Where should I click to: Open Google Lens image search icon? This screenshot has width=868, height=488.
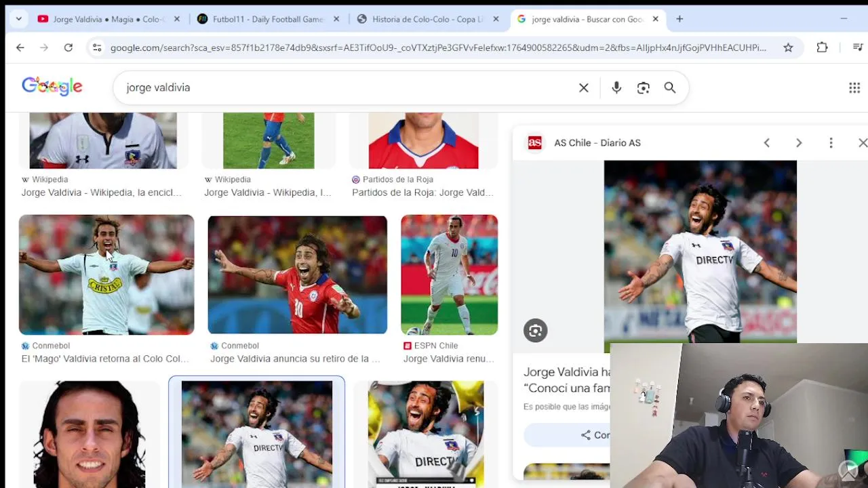[643, 87]
